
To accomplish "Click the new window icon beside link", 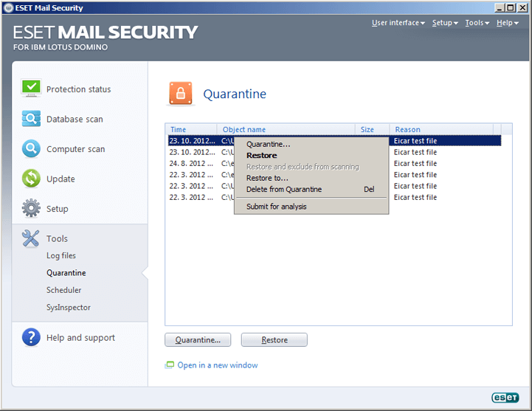I will 169,365.
